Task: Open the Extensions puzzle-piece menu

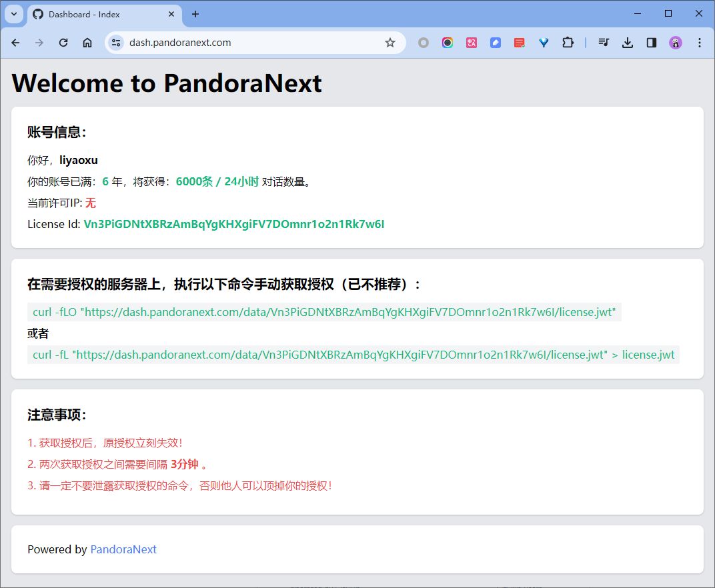Action: 568,43
